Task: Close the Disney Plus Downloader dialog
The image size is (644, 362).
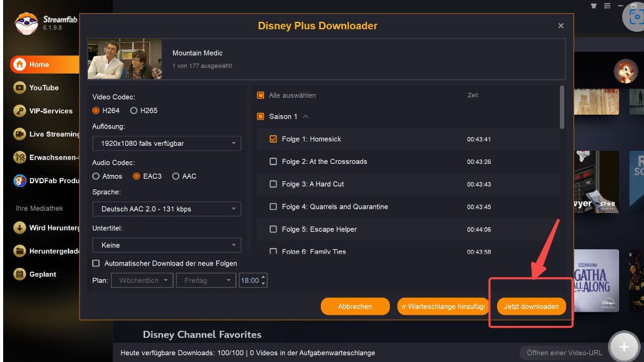Action: [561, 26]
